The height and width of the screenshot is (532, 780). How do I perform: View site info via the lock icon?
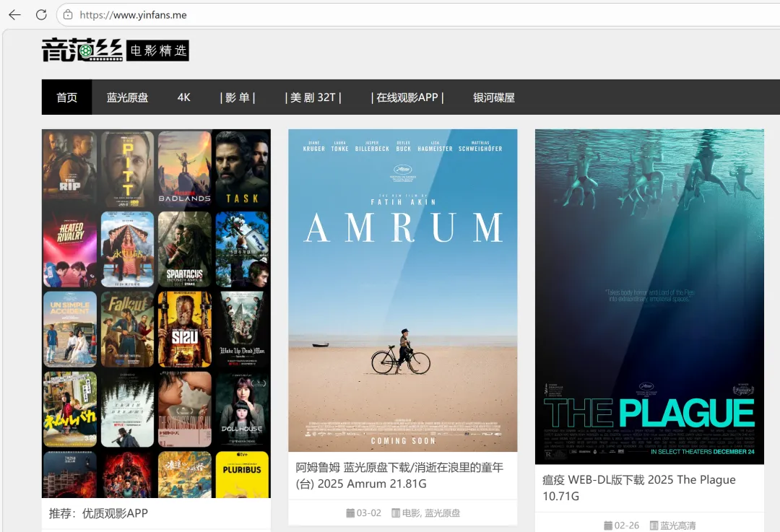pos(68,15)
